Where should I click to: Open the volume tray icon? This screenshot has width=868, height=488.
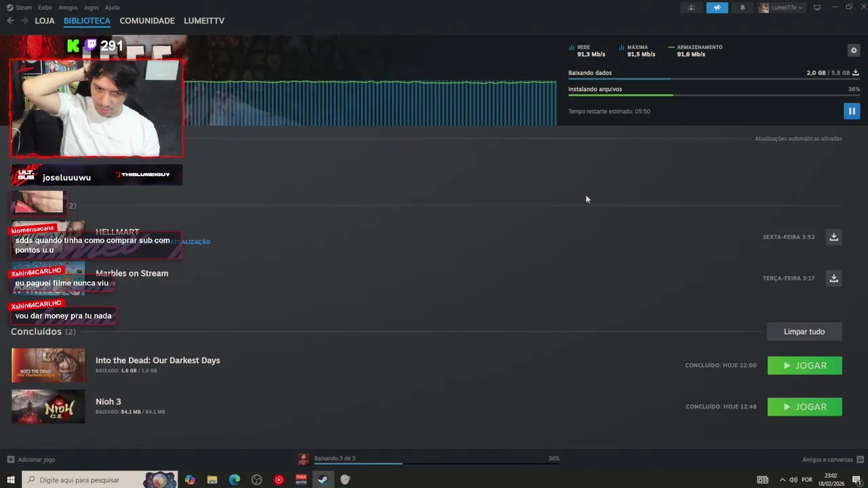pyautogui.click(x=793, y=480)
